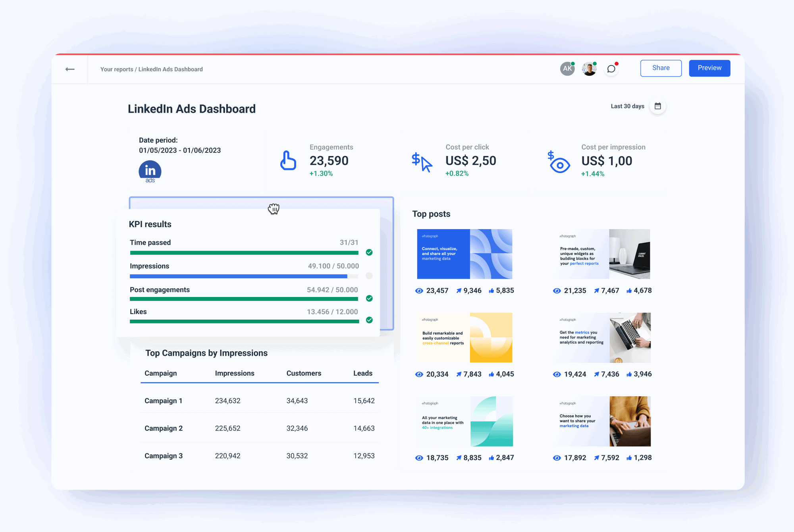Click the Cost per impression eye icon

(558, 163)
